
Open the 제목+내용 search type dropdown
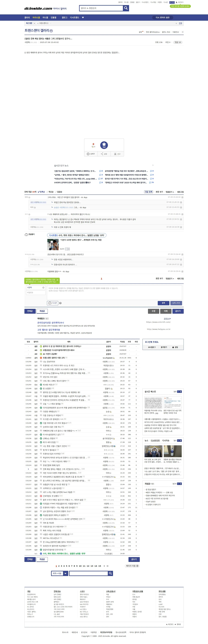tap(60, 573)
